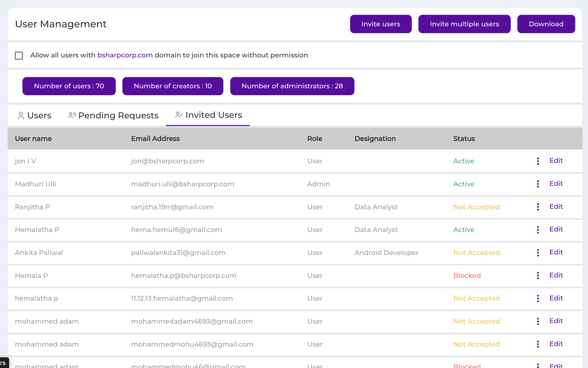588x368 pixels.
Task: Open the bsharpcorp.com domain link
Action: [x=125, y=55]
